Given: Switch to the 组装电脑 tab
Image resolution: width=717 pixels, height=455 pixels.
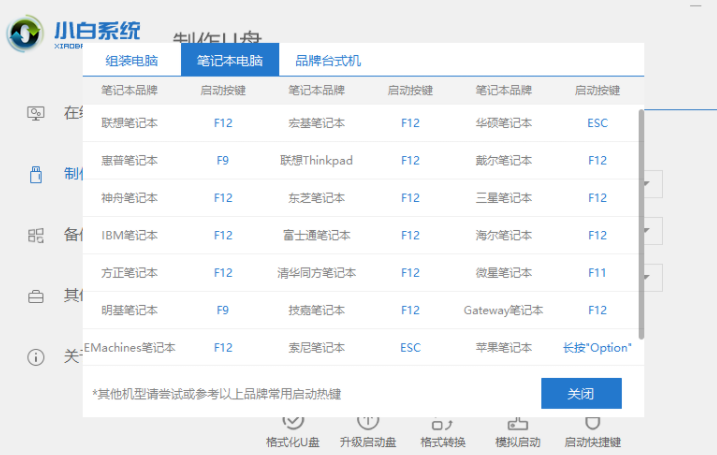Looking at the screenshot, I should pyautogui.click(x=132, y=61).
